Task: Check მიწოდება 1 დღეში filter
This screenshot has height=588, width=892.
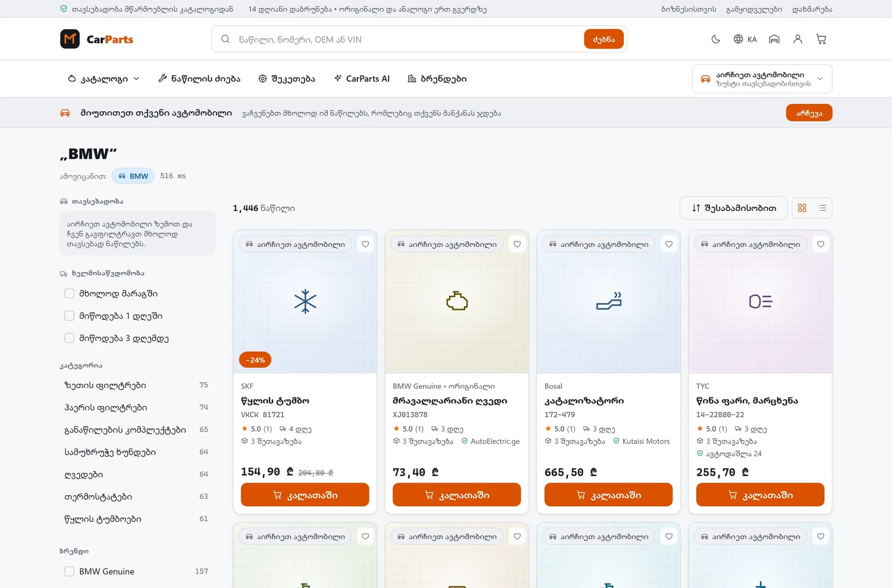Action: tap(69, 316)
